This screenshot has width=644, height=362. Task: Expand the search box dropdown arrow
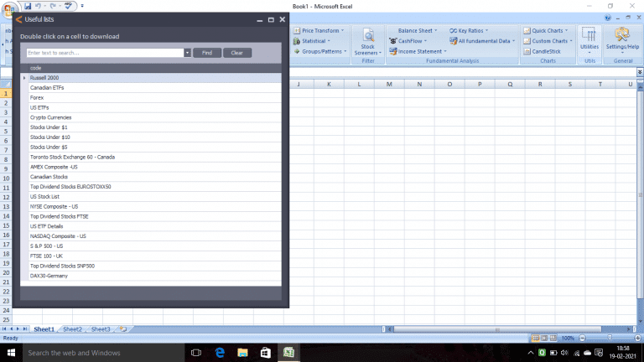click(187, 53)
